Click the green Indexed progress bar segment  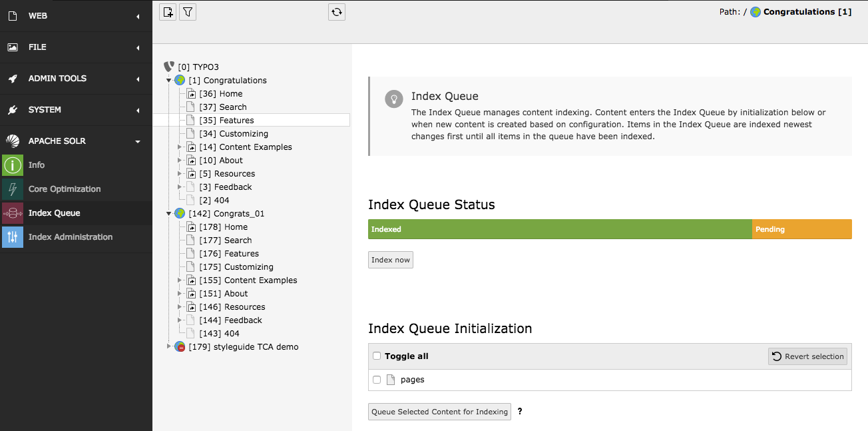559,229
